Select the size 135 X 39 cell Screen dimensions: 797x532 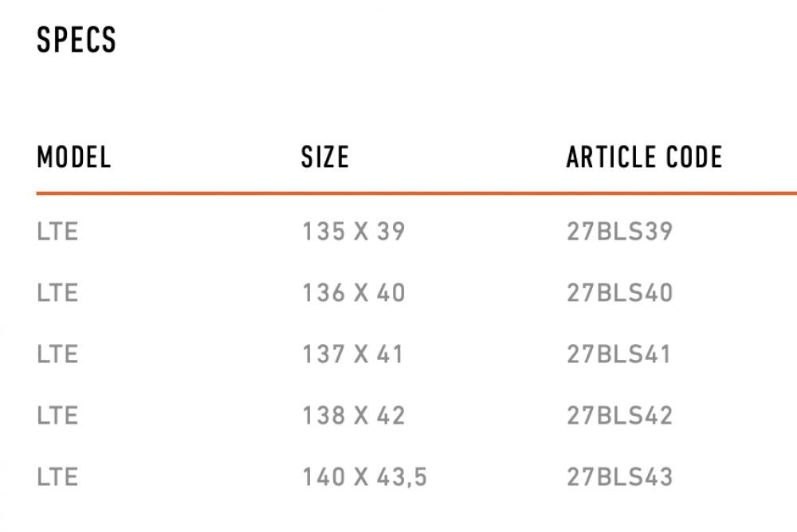pyautogui.click(x=354, y=232)
